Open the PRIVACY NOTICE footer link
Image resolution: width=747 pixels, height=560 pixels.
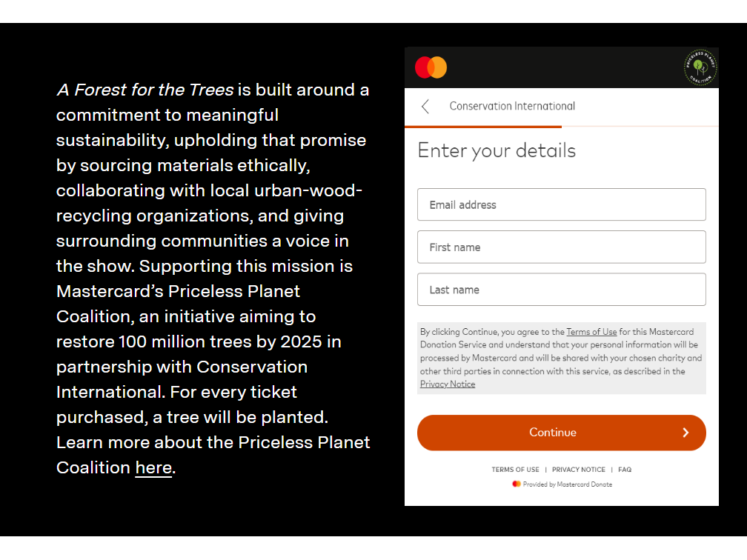[579, 470]
